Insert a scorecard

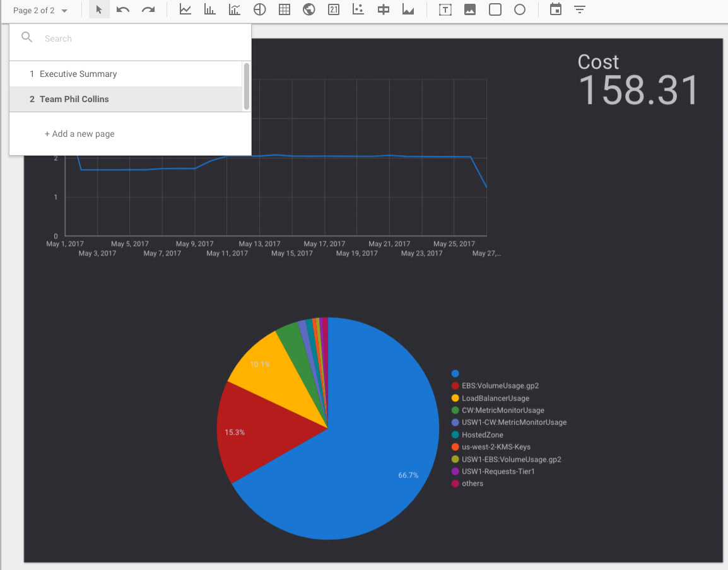pos(334,10)
